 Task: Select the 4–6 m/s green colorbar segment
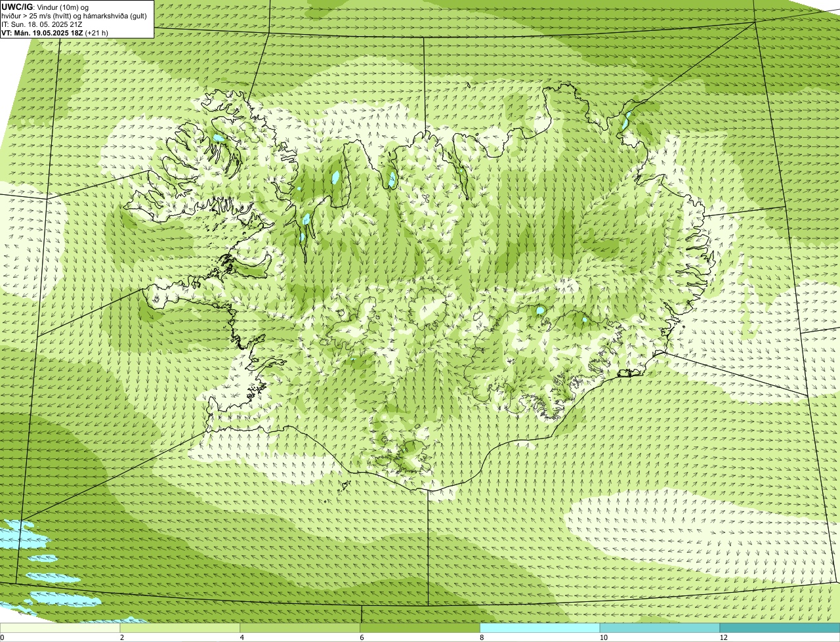pos(301,628)
